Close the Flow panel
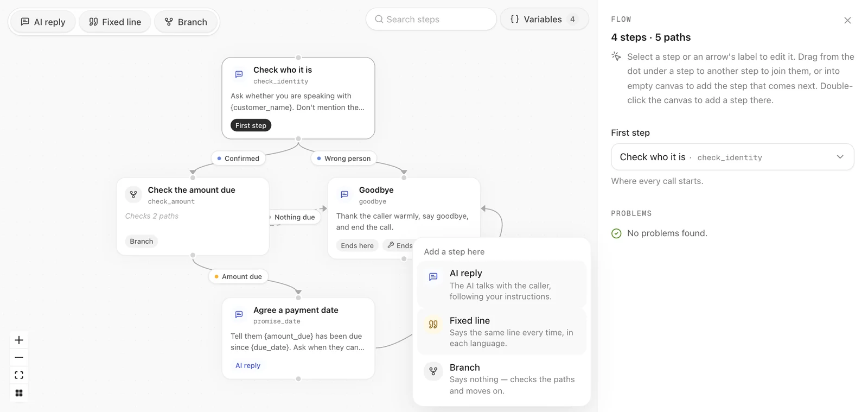The height and width of the screenshot is (412, 868). pos(847,21)
